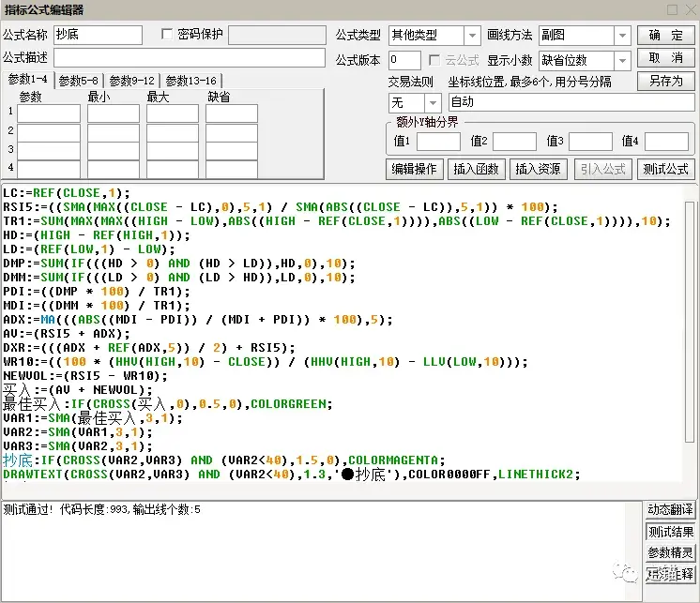The height and width of the screenshot is (603, 700).
Task: Maximize the 指标公式编辑器 window
Action: pos(672,9)
